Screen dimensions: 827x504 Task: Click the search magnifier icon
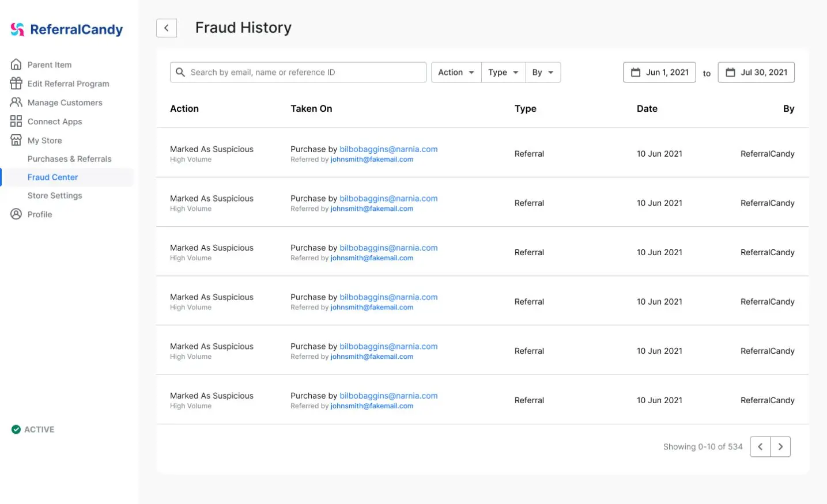point(180,72)
